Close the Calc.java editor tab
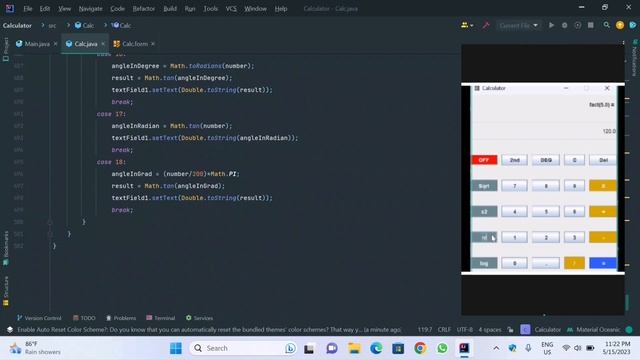The image size is (640, 360). coord(103,44)
